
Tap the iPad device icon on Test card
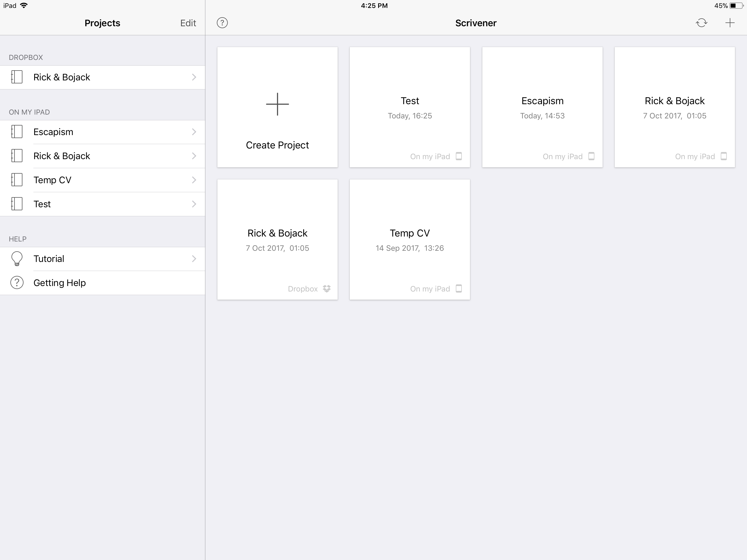[459, 156]
